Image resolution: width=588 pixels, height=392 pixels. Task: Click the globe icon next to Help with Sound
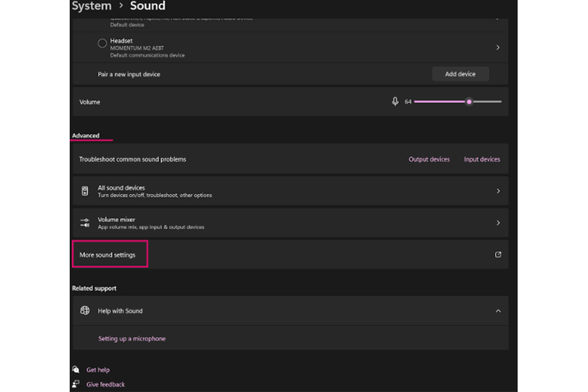pyautogui.click(x=85, y=311)
